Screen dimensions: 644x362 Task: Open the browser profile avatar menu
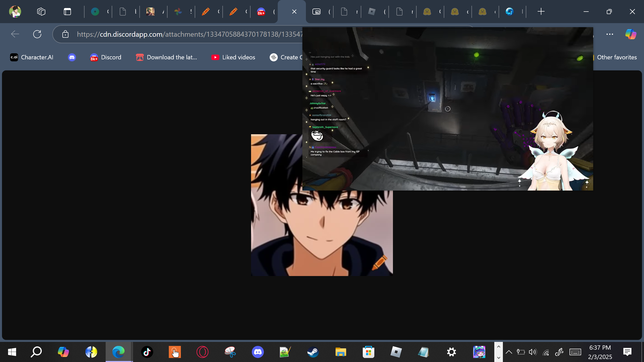[15, 12]
